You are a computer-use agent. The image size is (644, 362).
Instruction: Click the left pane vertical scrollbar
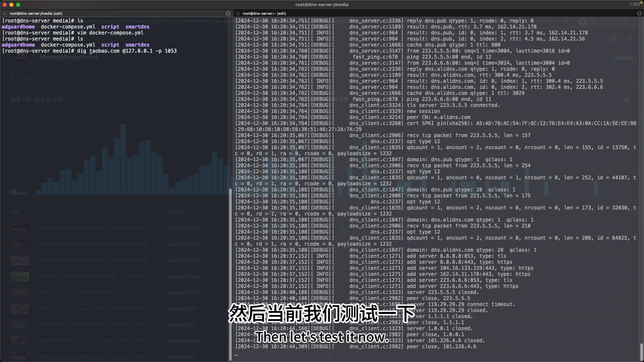click(x=230, y=275)
